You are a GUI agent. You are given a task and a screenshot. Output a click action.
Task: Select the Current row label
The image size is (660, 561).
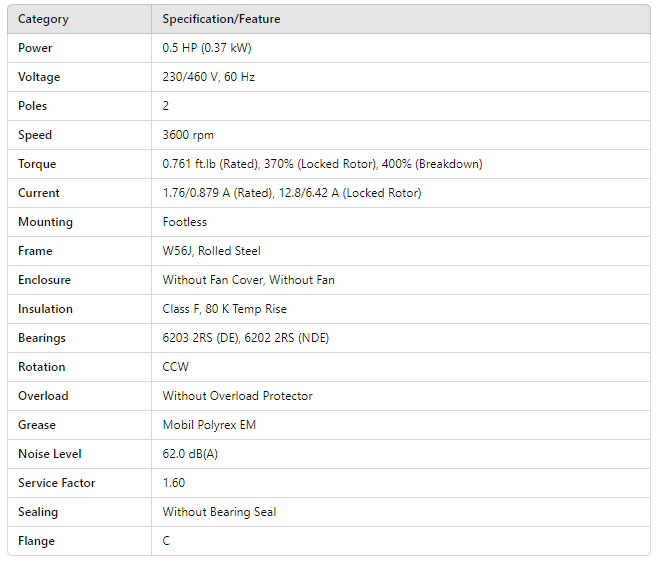coord(39,193)
